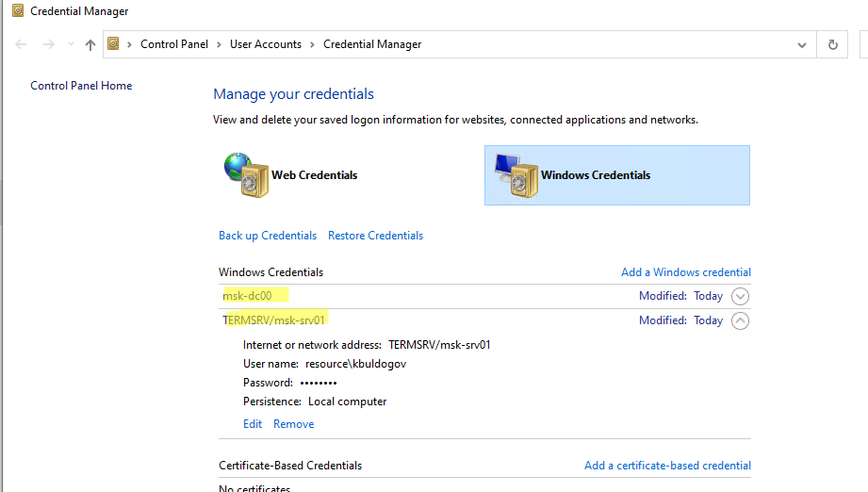Screen dimensions: 868x492
Task: Click the address bar vault location icon
Action: click(x=114, y=44)
